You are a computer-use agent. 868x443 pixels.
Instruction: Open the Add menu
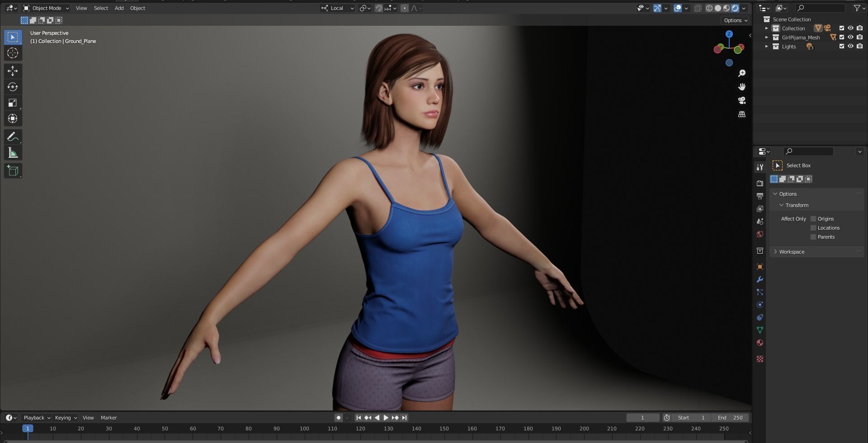119,8
